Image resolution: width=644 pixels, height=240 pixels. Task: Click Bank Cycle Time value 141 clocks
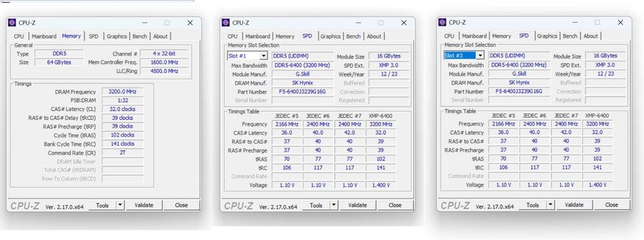tap(122, 144)
